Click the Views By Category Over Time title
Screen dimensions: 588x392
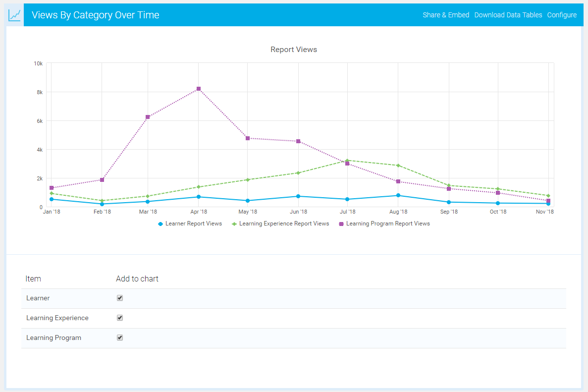pyautogui.click(x=95, y=15)
